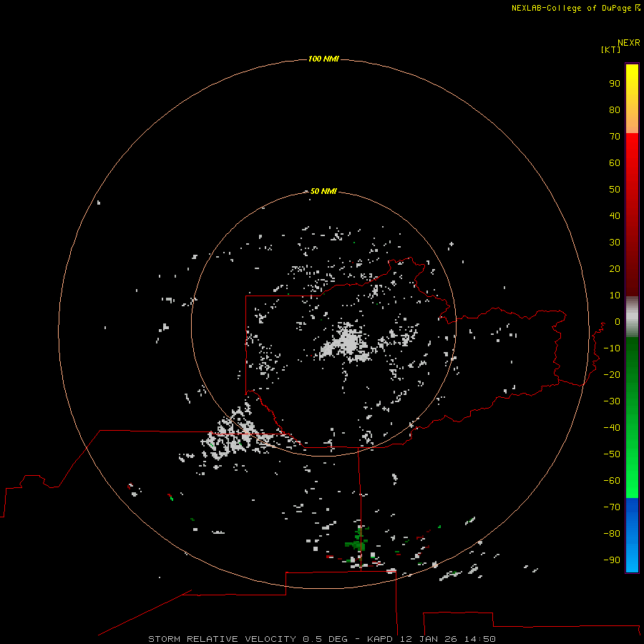Click the positive 90 scale value
The height and width of the screenshot is (644, 644).
coord(615,84)
